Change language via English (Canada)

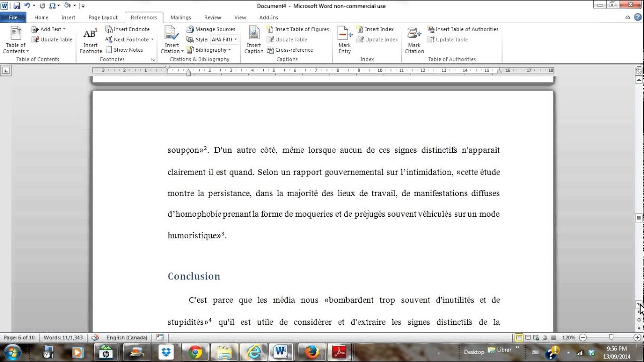point(127,337)
